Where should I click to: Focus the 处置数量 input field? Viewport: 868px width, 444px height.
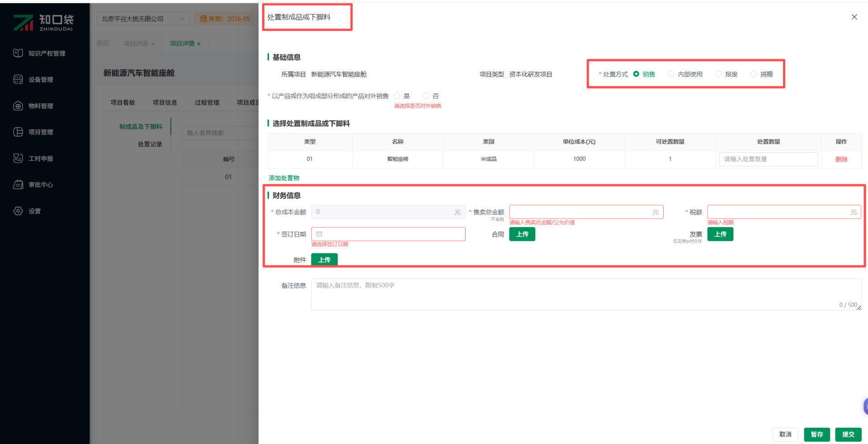pos(769,159)
